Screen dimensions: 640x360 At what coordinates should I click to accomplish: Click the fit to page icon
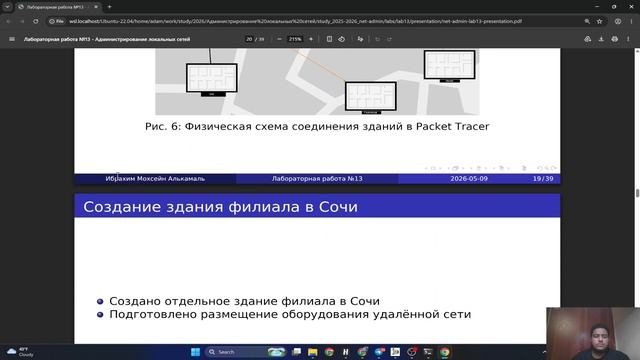click(x=329, y=39)
